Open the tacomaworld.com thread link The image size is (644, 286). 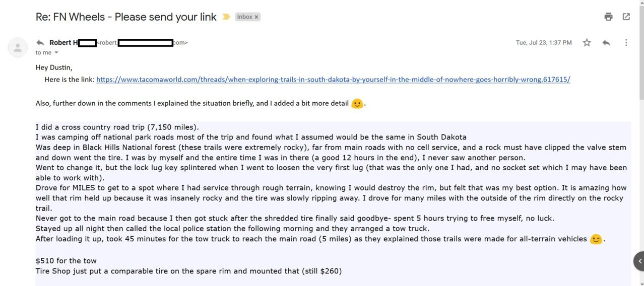pyautogui.click(x=333, y=80)
